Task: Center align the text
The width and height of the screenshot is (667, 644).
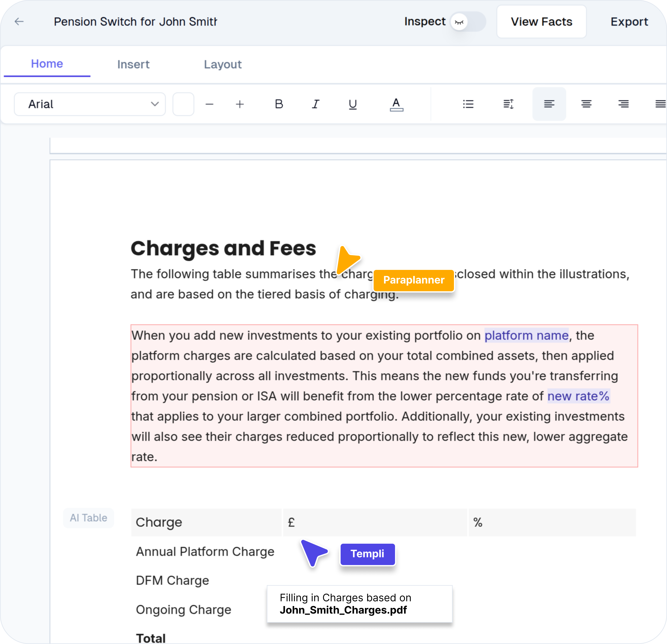Action: pos(586,104)
